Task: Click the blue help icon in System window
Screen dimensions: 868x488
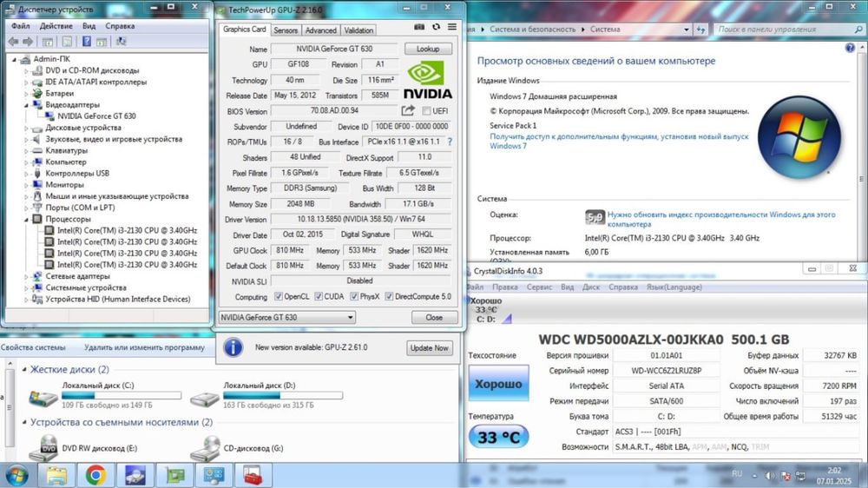Action: 850,48
